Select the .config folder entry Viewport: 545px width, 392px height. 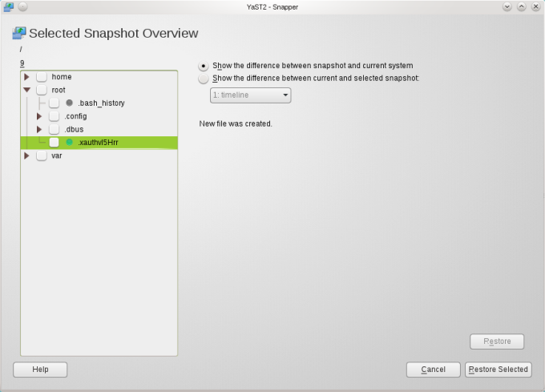coord(75,116)
